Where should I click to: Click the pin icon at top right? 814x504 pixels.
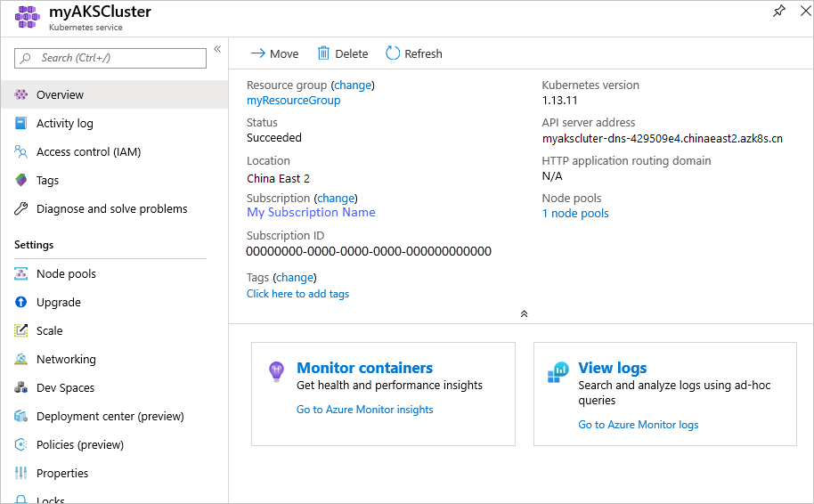(779, 12)
